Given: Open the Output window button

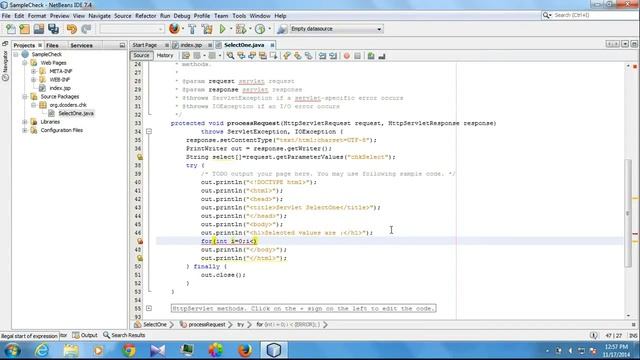Looking at the screenshot, I should [85, 335].
